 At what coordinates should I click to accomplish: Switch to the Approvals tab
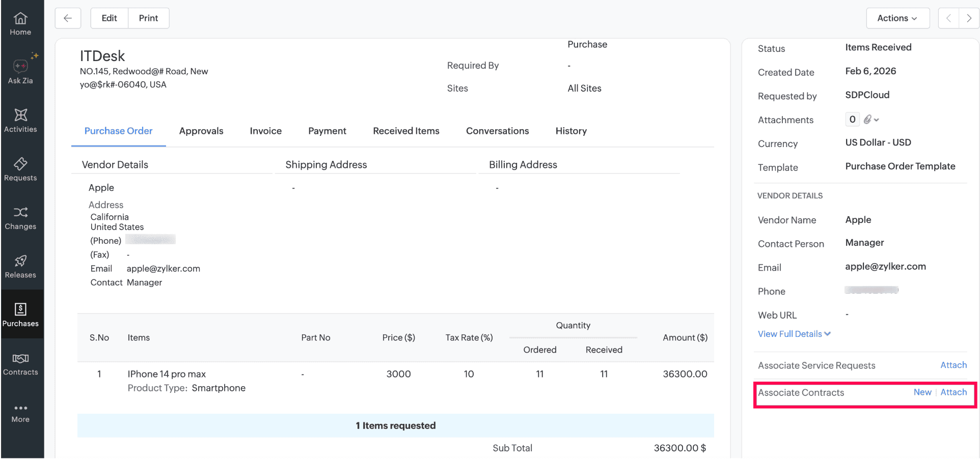pos(201,131)
